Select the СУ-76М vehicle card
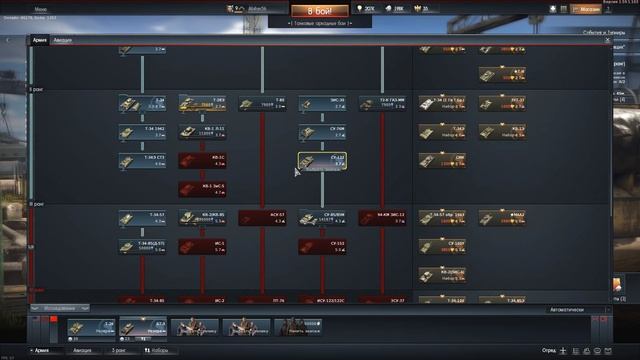 (x=322, y=132)
